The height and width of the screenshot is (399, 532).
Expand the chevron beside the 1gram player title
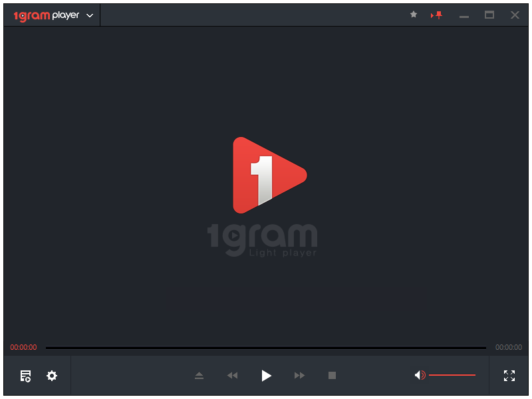[90, 15]
